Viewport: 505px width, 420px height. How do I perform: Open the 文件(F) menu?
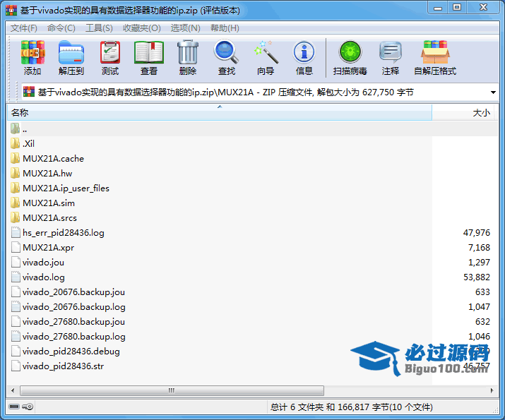tap(24, 28)
